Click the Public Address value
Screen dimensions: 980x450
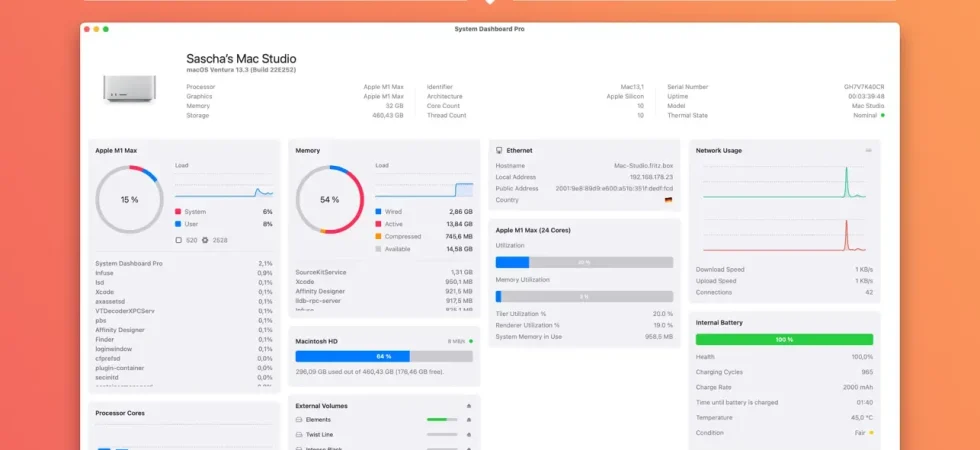coord(614,188)
